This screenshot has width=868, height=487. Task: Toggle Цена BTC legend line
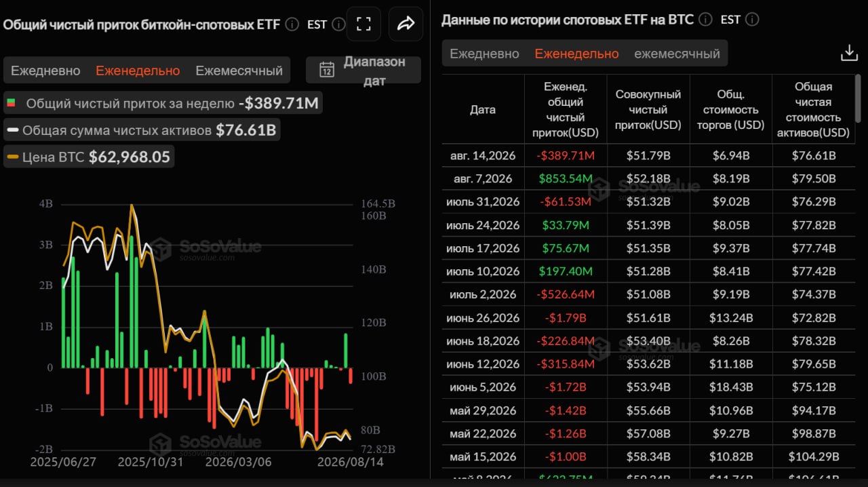tap(90, 157)
